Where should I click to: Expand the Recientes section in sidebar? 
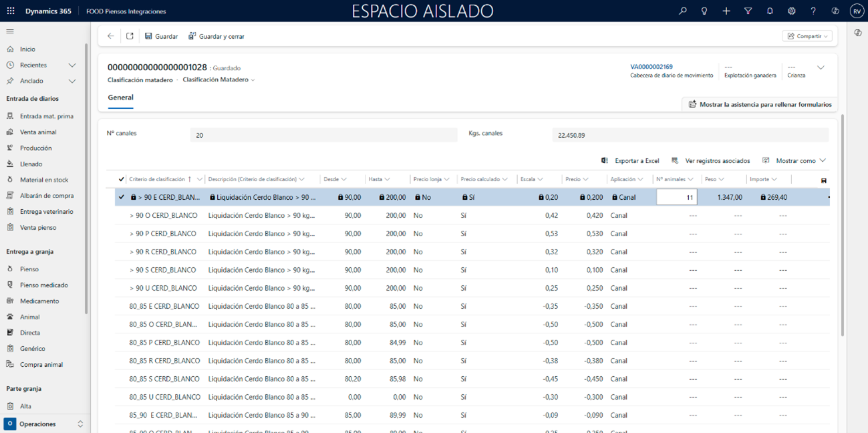tap(72, 65)
